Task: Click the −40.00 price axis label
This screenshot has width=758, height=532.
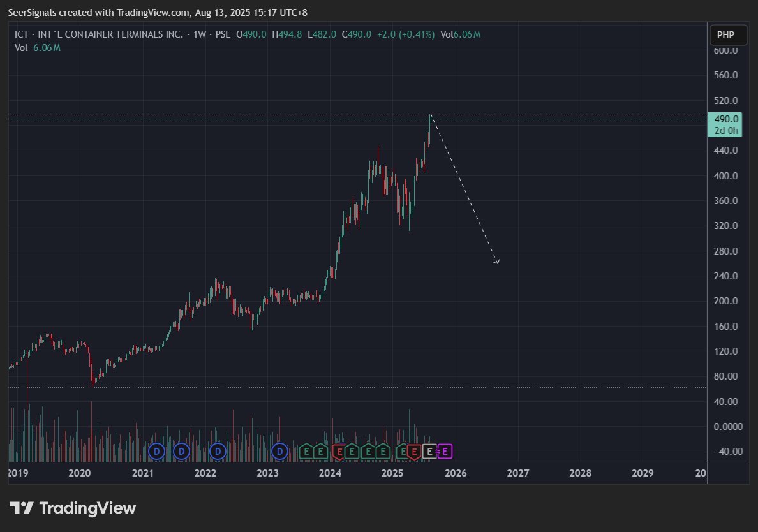Action: [728, 451]
